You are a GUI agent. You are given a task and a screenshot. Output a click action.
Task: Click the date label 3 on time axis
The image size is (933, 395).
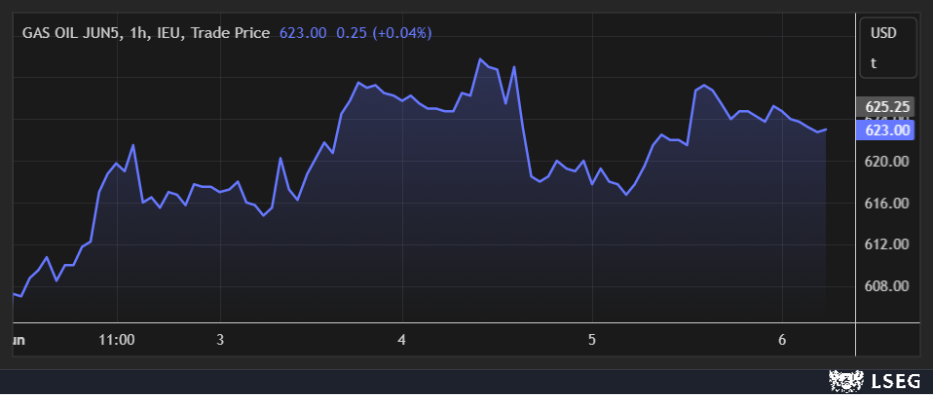point(220,340)
